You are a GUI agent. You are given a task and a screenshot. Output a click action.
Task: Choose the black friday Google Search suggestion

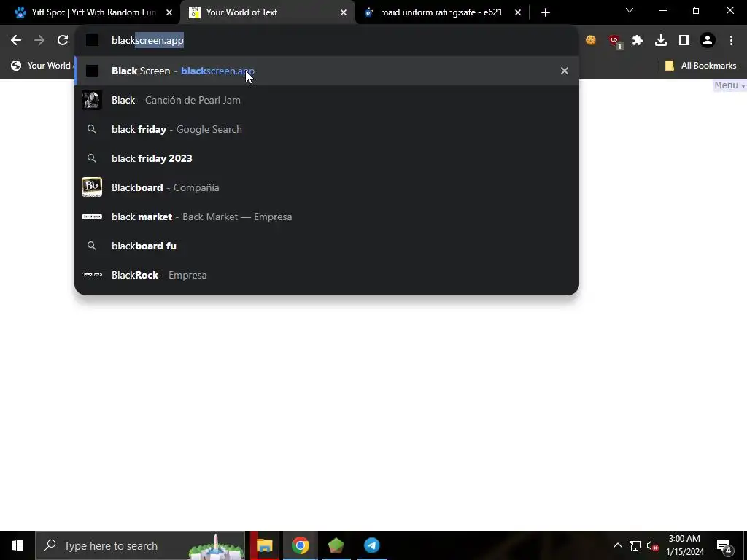[x=327, y=129]
